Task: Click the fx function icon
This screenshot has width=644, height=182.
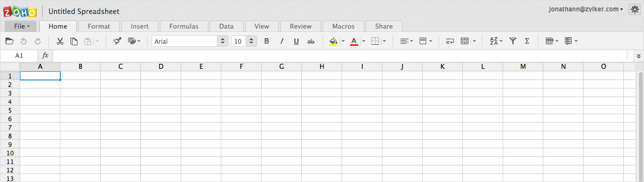Action: pos(45,55)
